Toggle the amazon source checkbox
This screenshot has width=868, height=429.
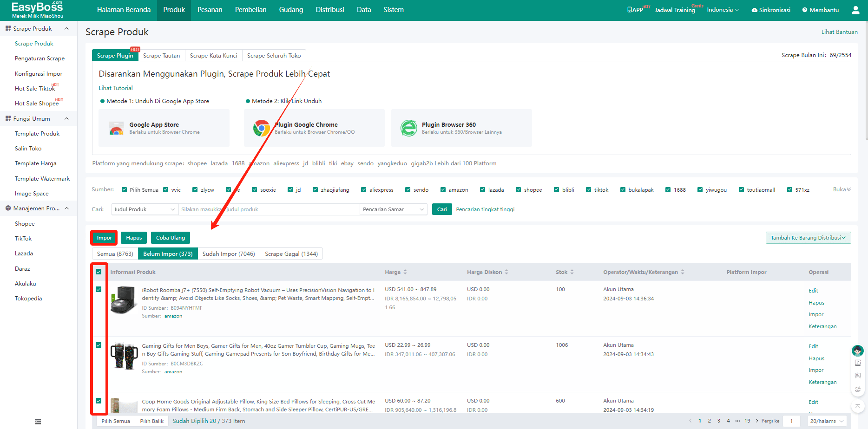(x=443, y=190)
